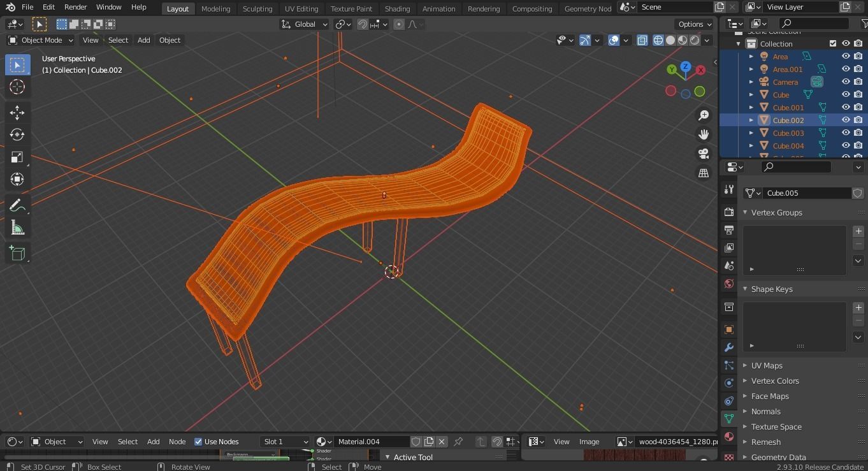Click the viewport zoom magnifier icon
This screenshot has width=868, height=471.
(704, 115)
